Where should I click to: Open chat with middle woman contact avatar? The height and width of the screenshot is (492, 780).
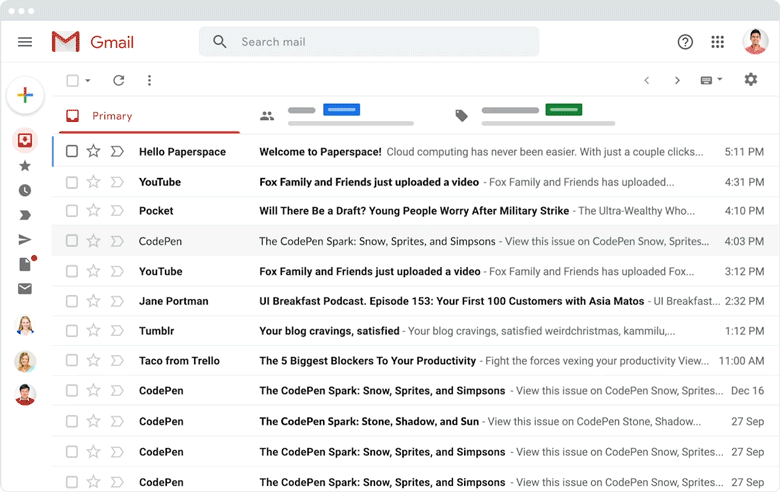pyautogui.click(x=25, y=362)
